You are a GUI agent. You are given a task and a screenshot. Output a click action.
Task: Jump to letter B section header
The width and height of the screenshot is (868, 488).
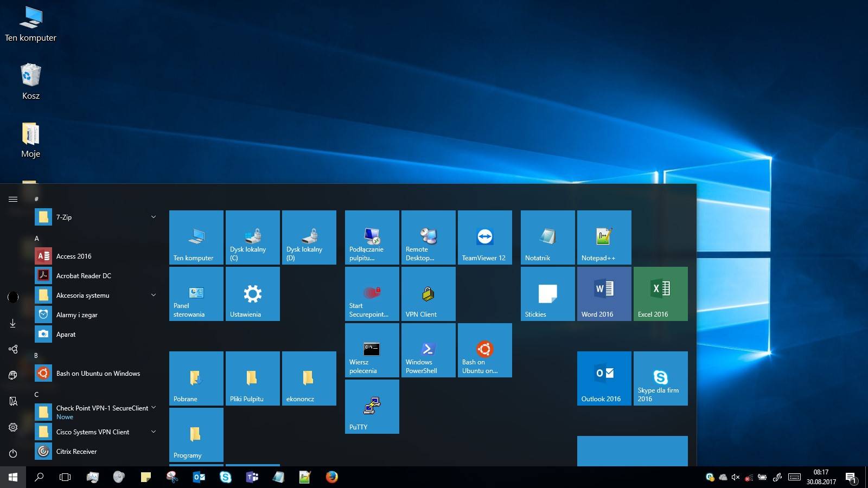coord(36,355)
